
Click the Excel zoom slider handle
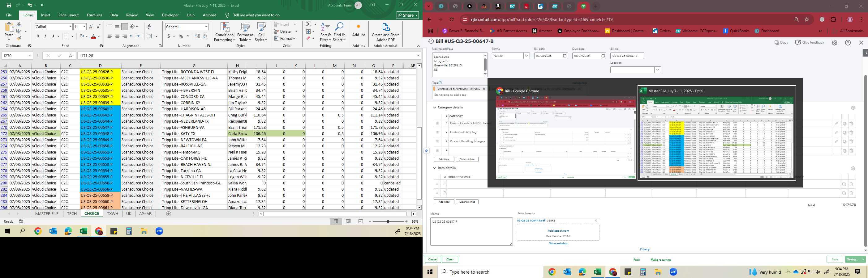(x=388, y=221)
